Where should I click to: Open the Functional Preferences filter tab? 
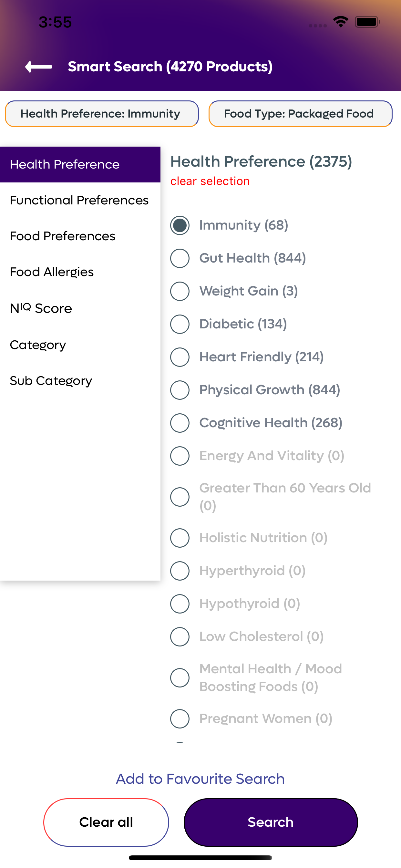(80, 200)
